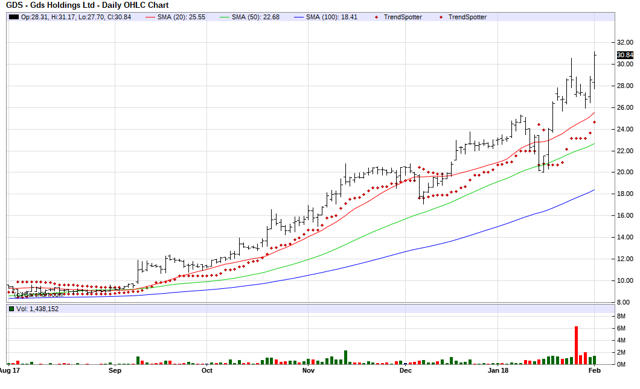Click the black OHLC legend swatch

coord(14,17)
